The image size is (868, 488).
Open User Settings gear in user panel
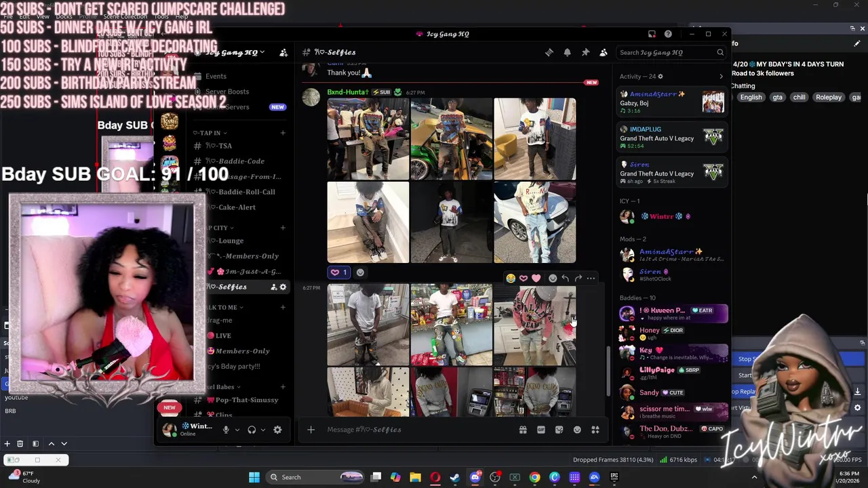[x=277, y=430]
